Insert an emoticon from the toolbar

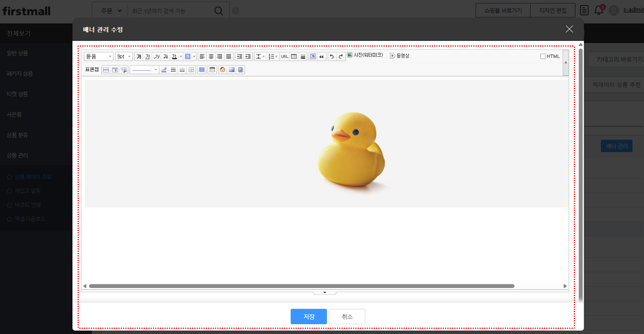coord(222,70)
